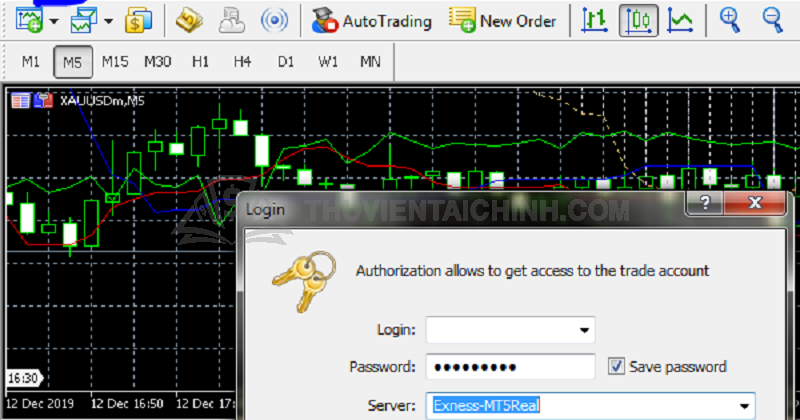Switch to candlestick chart display
This screenshot has width=800, height=420.
(638, 21)
